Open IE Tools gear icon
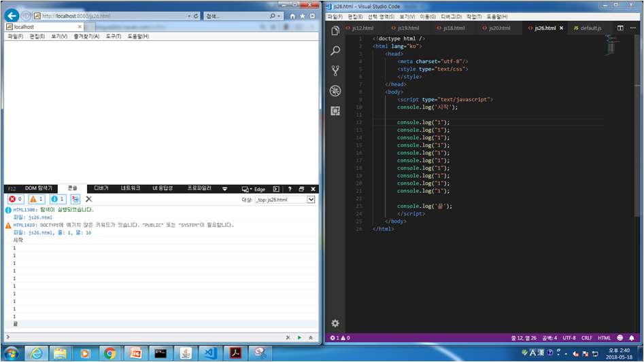Image resolution: width=644 pixels, height=362 pixels. pyautogui.click(x=313, y=16)
